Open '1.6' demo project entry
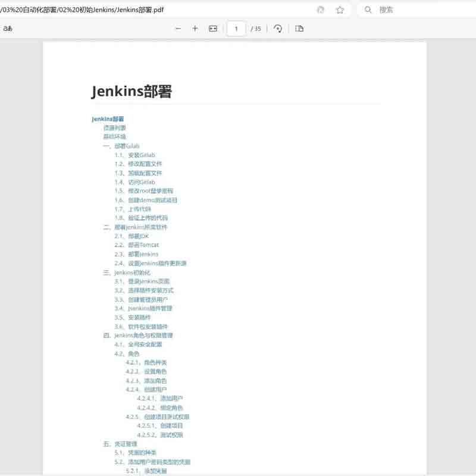This screenshot has height=476, width=476. click(146, 200)
